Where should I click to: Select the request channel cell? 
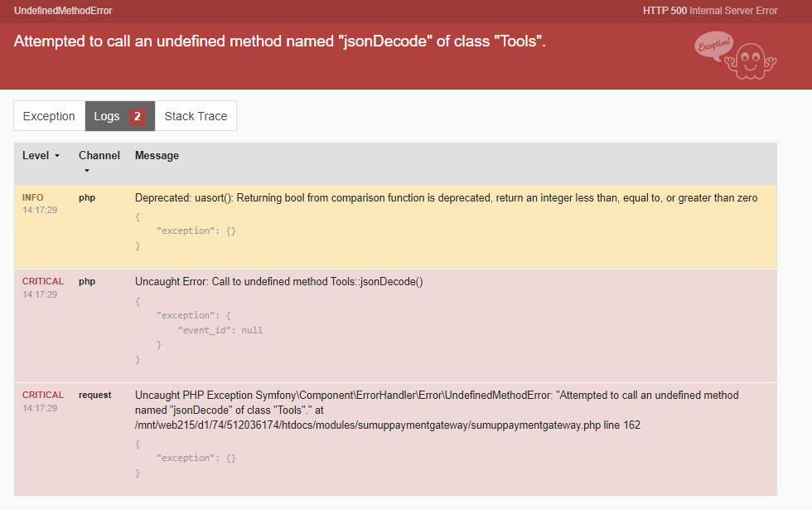(95, 395)
